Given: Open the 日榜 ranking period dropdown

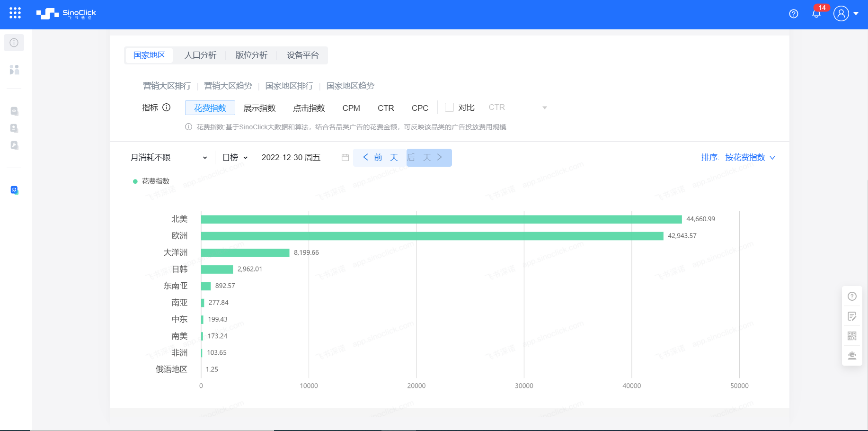Looking at the screenshot, I should [235, 158].
